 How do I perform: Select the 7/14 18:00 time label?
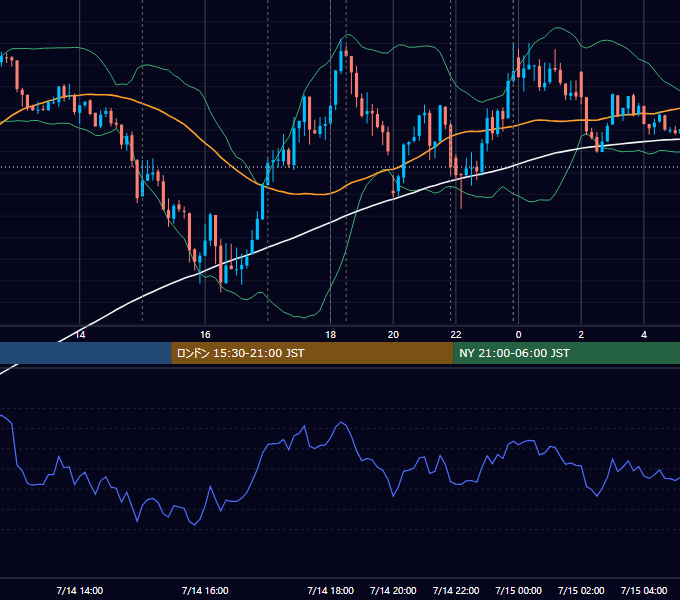[x=330, y=590]
